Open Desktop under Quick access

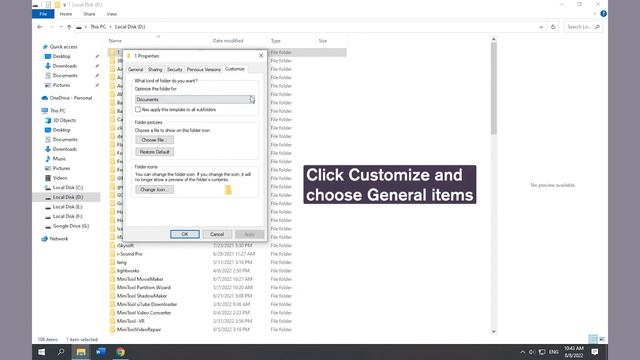pos(62,56)
